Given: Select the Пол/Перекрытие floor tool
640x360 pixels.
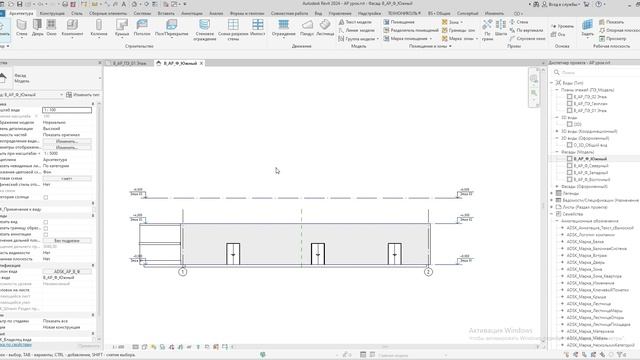Looking at the screenshot, I should point(171,28).
